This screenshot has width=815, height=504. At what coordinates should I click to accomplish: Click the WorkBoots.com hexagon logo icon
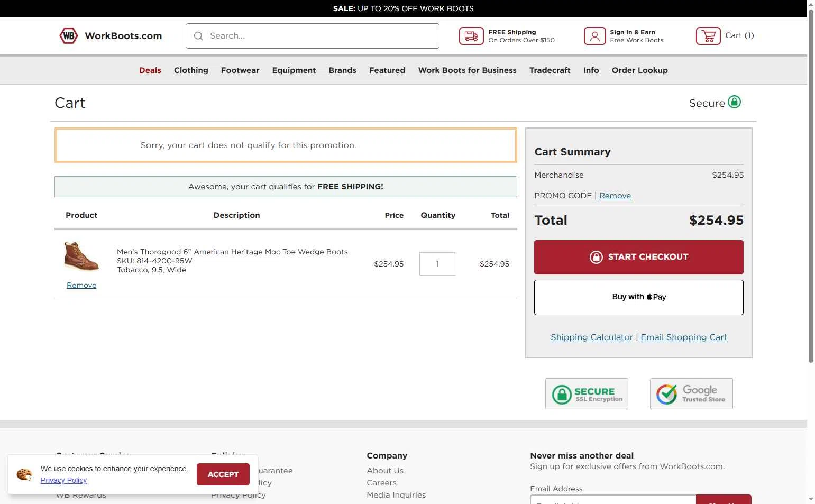click(69, 36)
